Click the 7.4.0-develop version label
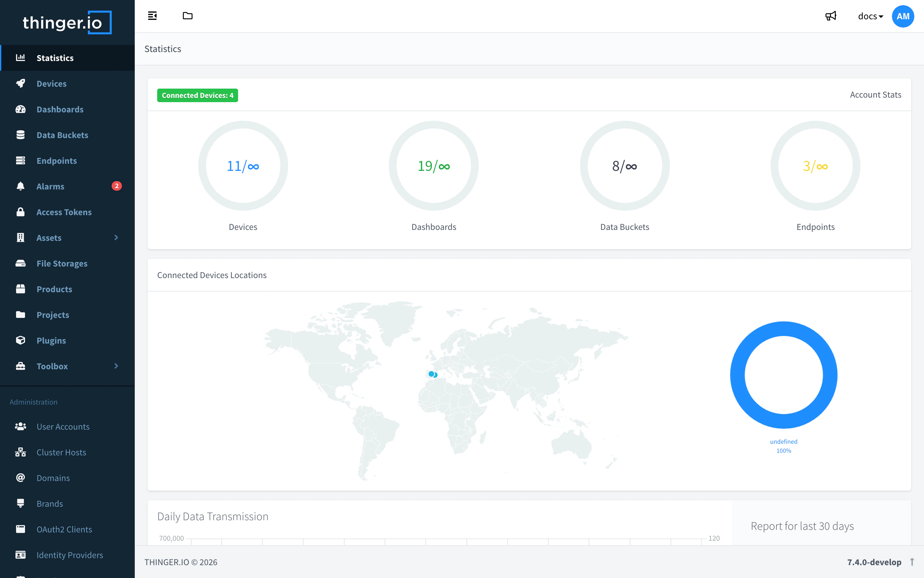This screenshot has height=578, width=924. (874, 562)
